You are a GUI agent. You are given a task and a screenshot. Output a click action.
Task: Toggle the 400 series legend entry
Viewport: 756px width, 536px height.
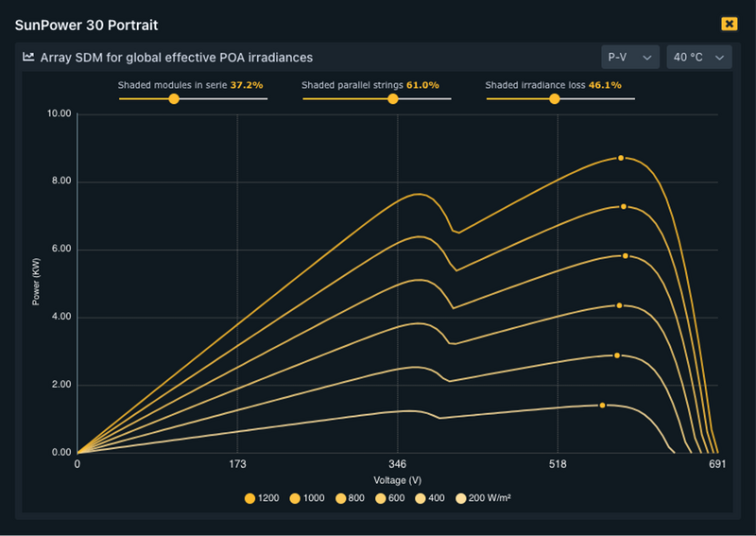click(432, 497)
